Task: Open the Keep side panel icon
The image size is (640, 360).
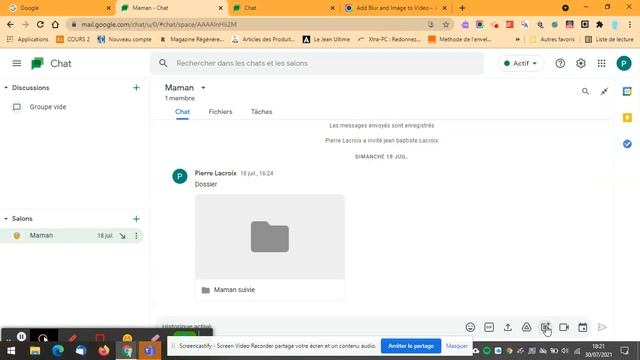Action: 627,118
